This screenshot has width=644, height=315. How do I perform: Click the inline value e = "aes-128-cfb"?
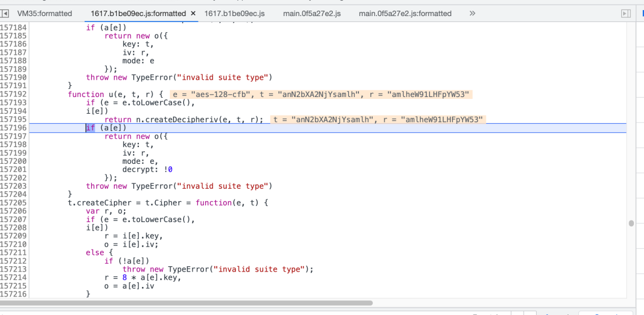click(x=212, y=94)
